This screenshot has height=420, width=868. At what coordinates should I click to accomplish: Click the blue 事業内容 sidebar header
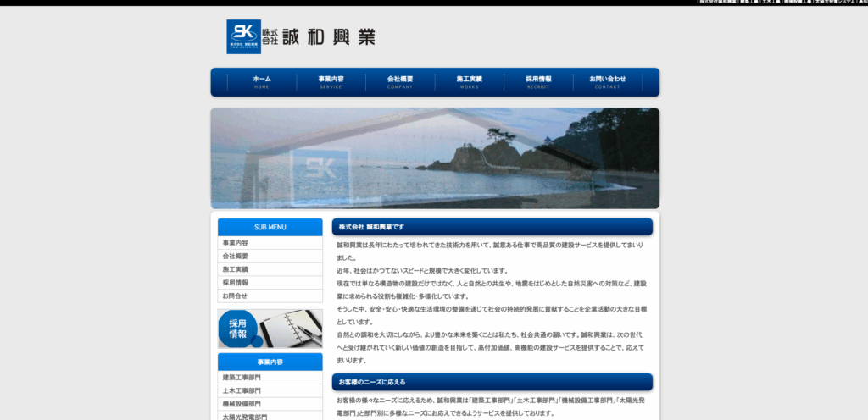[270, 362]
